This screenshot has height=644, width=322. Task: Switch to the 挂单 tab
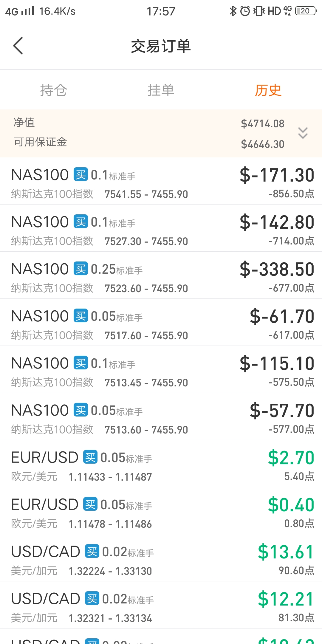coord(161,90)
